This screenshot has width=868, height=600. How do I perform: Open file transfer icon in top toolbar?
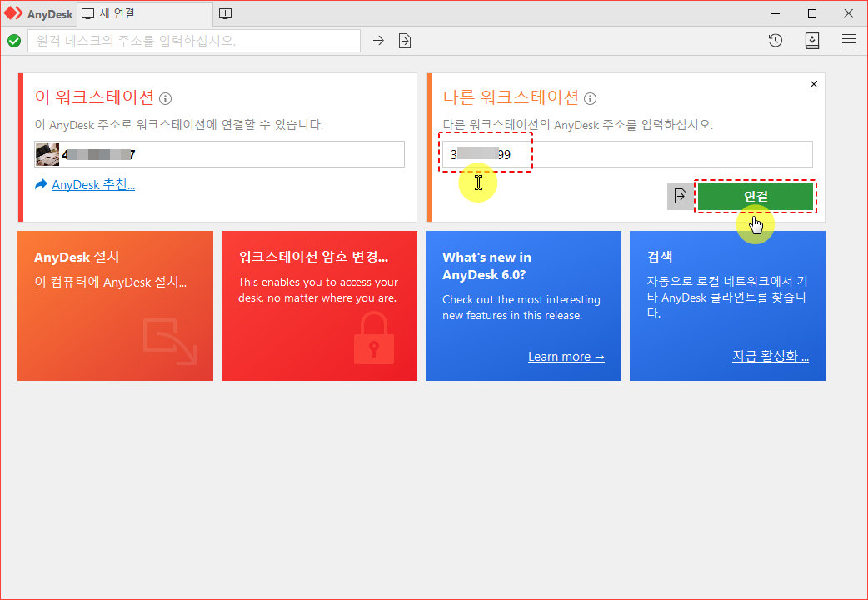tap(405, 41)
